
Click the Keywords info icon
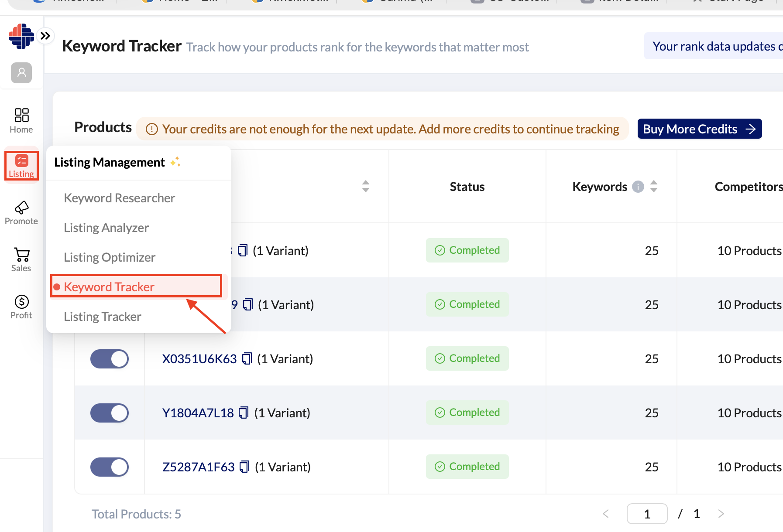tap(638, 187)
